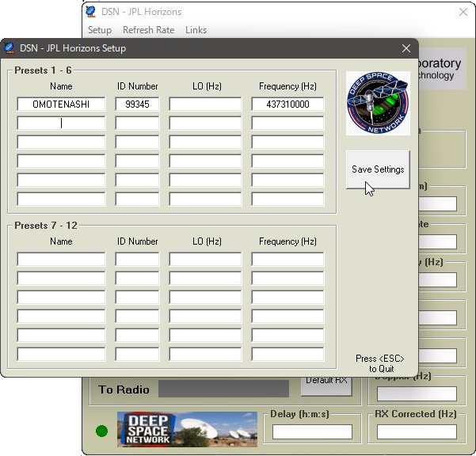476x456 pixels.
Task: Open the Setup menu
Action: 100,30
